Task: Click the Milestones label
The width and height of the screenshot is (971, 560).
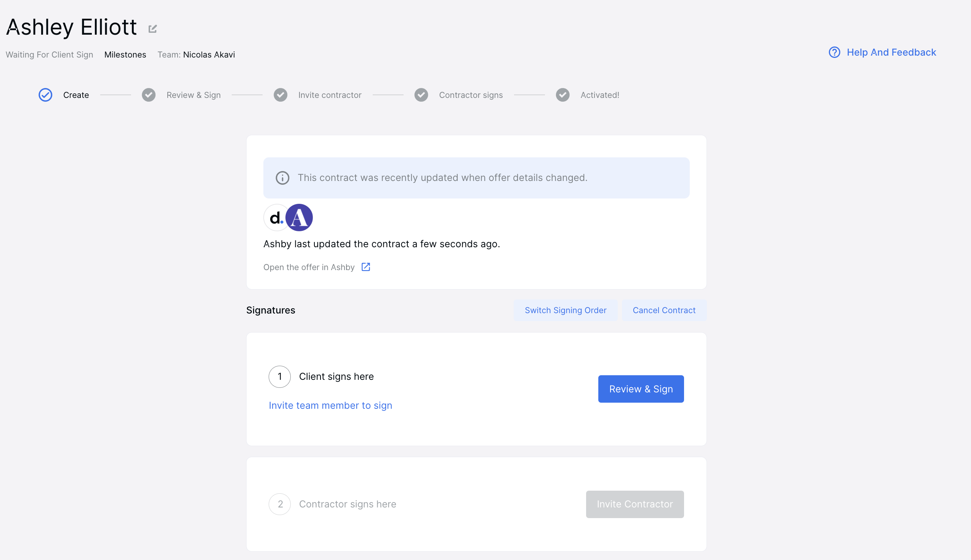Action: point(125,54)
